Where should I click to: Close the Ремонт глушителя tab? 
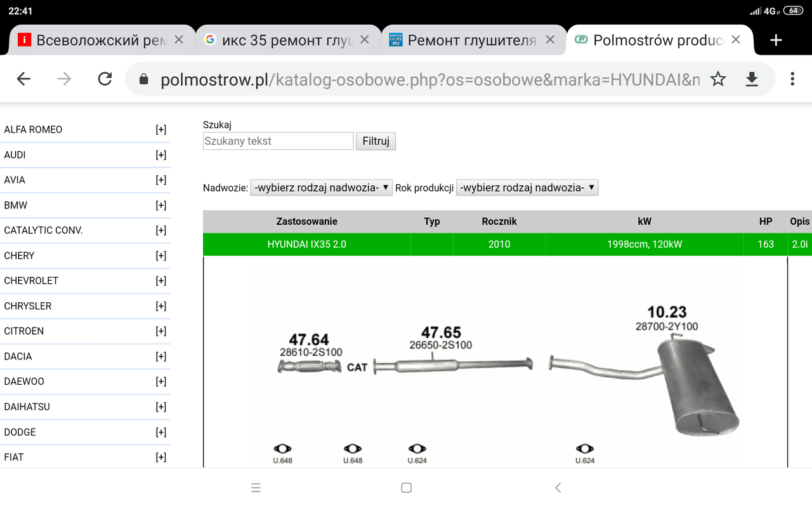tap(550, 39)
